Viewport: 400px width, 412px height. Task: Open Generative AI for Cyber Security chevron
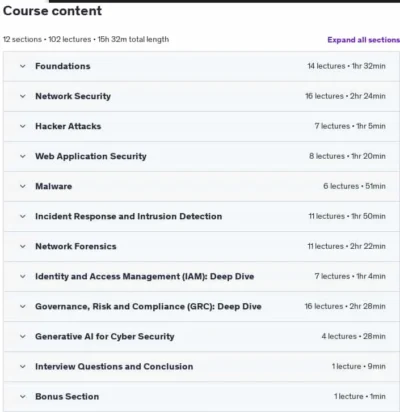[23, 336]
